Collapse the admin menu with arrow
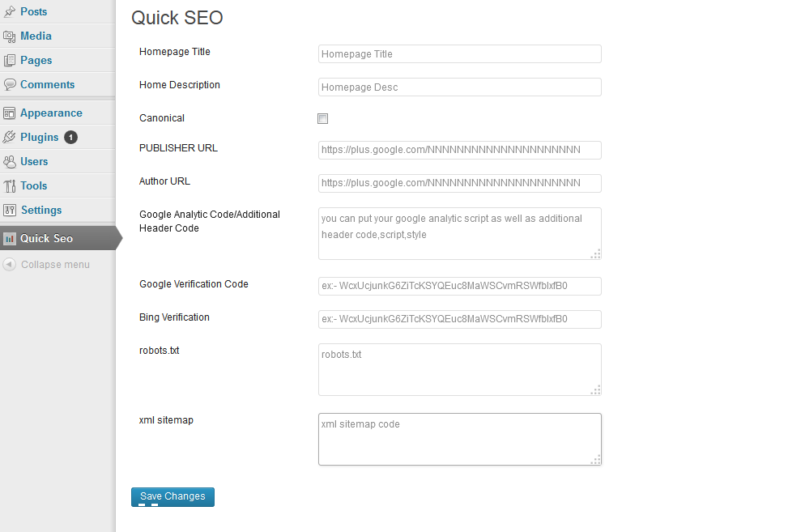The image size is (805, 532). [9, 265]
